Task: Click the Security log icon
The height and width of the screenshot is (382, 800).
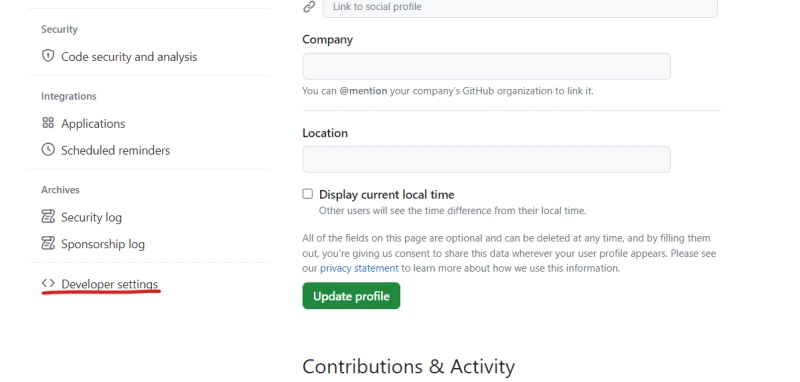Action: [48, 217]
